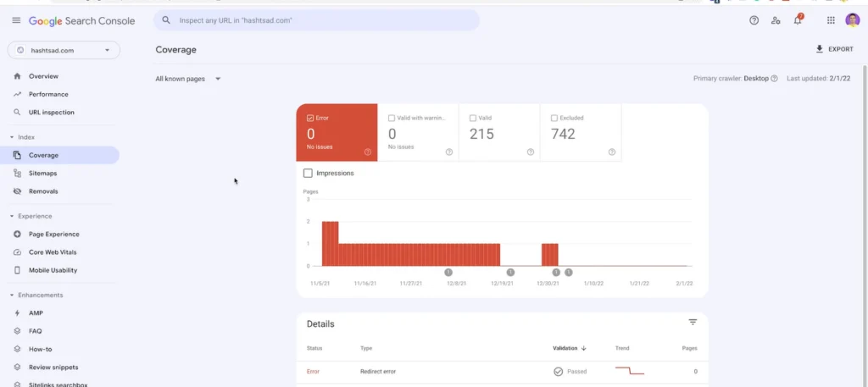Open the Google apps grid
Image resolution: width=868 pixels, height=387 pixels.
coord(831,20)
